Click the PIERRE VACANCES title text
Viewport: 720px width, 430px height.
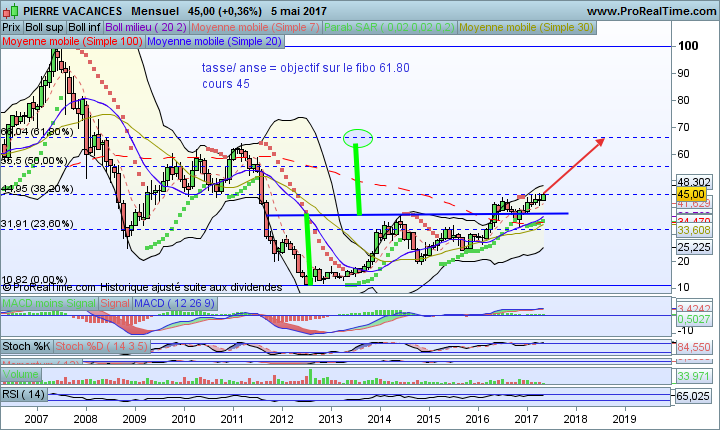coord(73,11)
